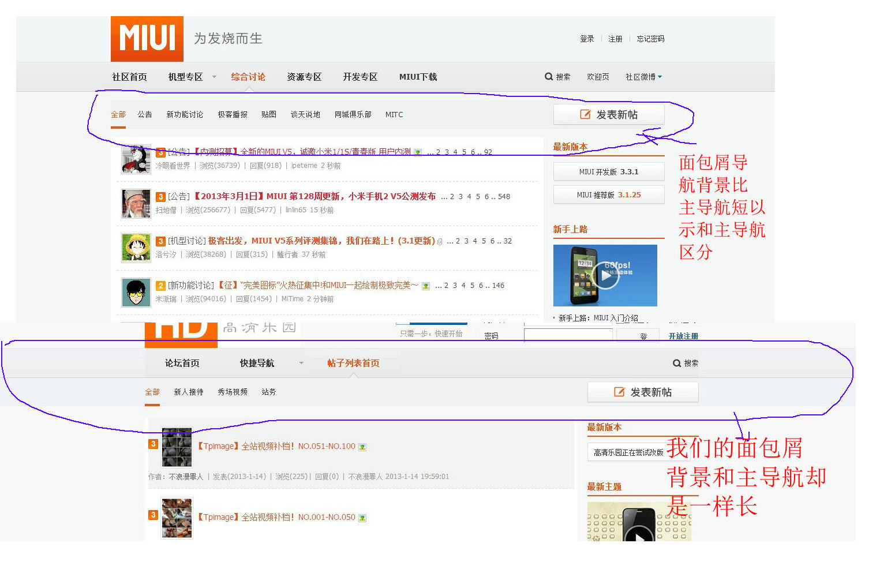Select the 秀场视频 tab

[232, 392]
